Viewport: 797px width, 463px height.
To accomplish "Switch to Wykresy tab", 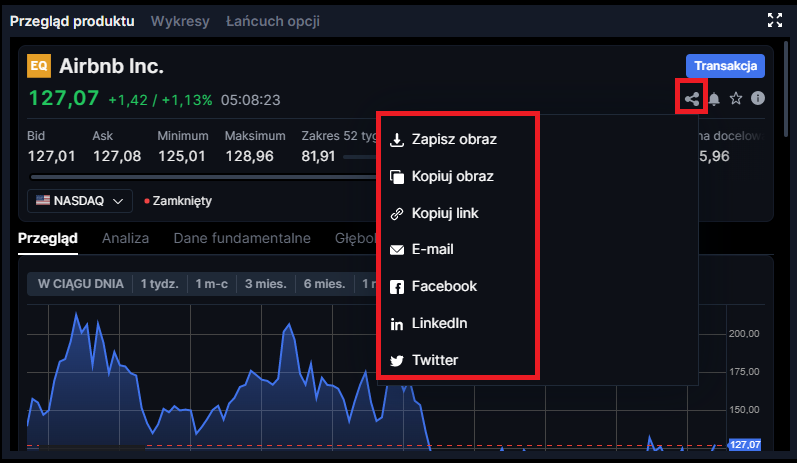I will (x=180, y=21).
